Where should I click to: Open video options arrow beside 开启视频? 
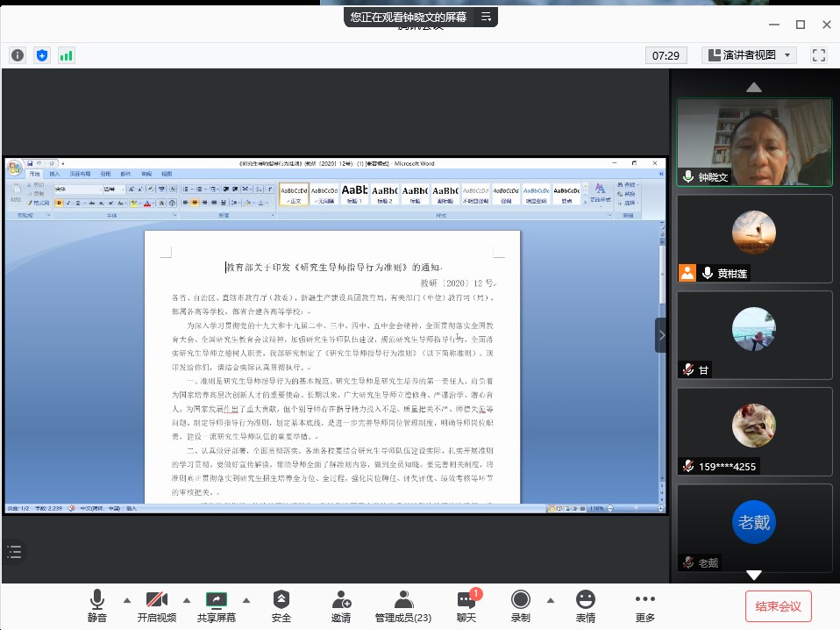[187, 600]
